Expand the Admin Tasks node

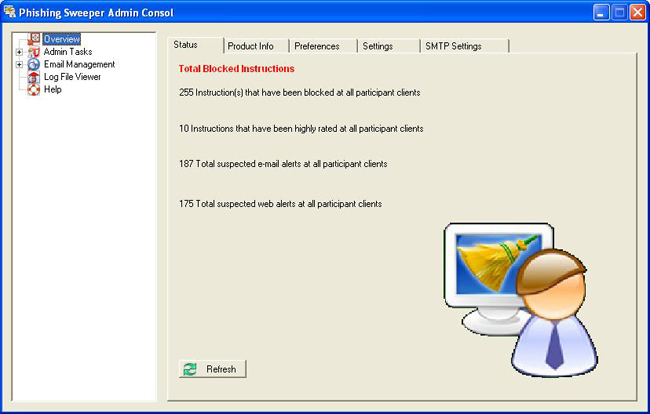[19, 52]
